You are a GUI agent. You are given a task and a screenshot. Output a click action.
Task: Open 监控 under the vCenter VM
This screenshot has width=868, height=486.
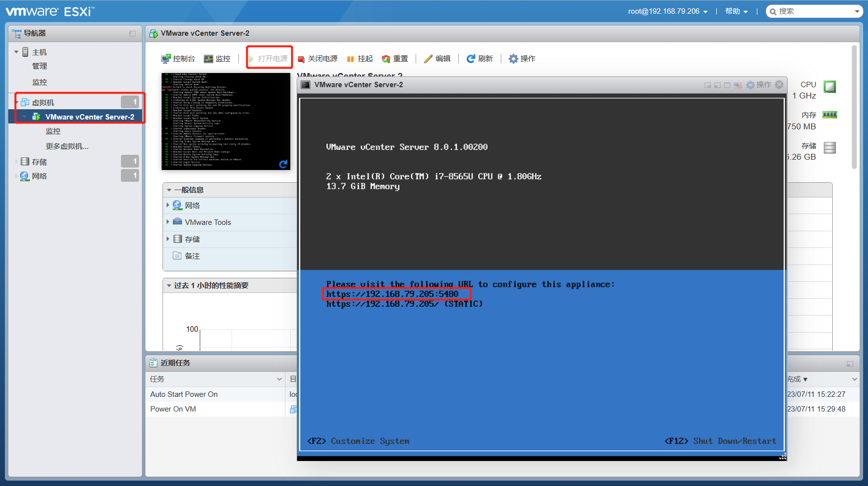(x=53, y=131)
